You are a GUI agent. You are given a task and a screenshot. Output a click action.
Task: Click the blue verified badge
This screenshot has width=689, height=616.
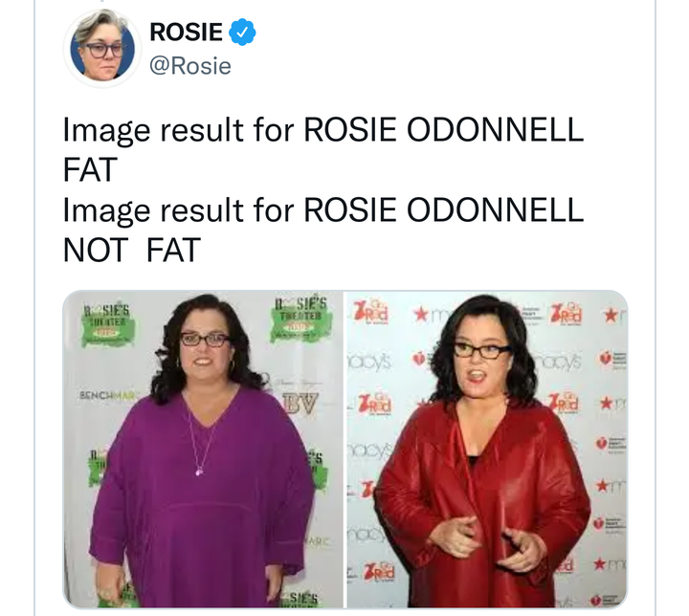(x=242, y=33)
